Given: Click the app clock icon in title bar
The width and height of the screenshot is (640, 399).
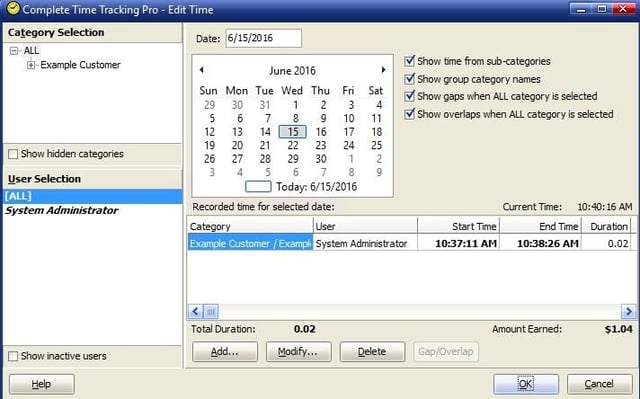Looking at the screenshot, I should (13, 9).
